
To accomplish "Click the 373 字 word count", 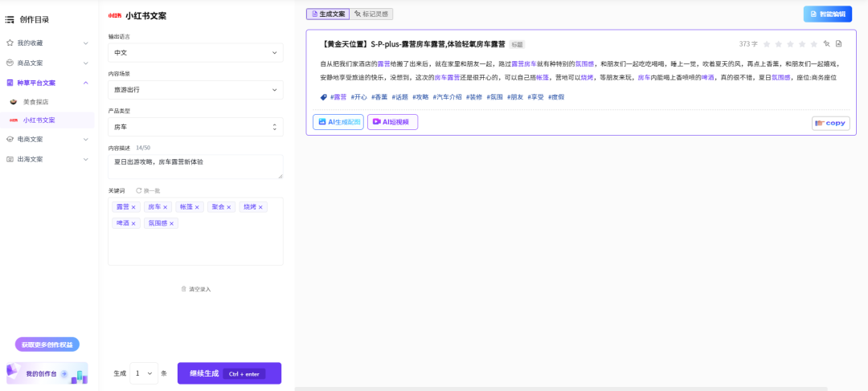I will 748,44.
